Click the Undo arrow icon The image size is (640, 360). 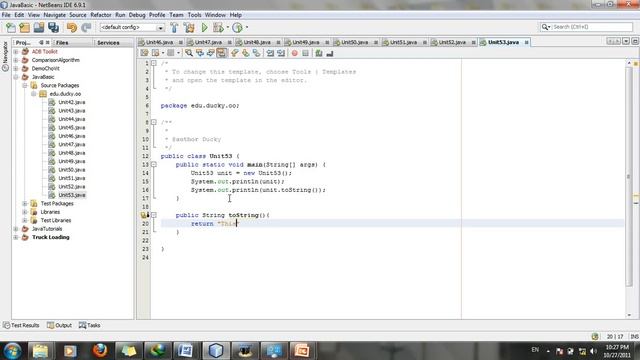(x=72, y=27)
